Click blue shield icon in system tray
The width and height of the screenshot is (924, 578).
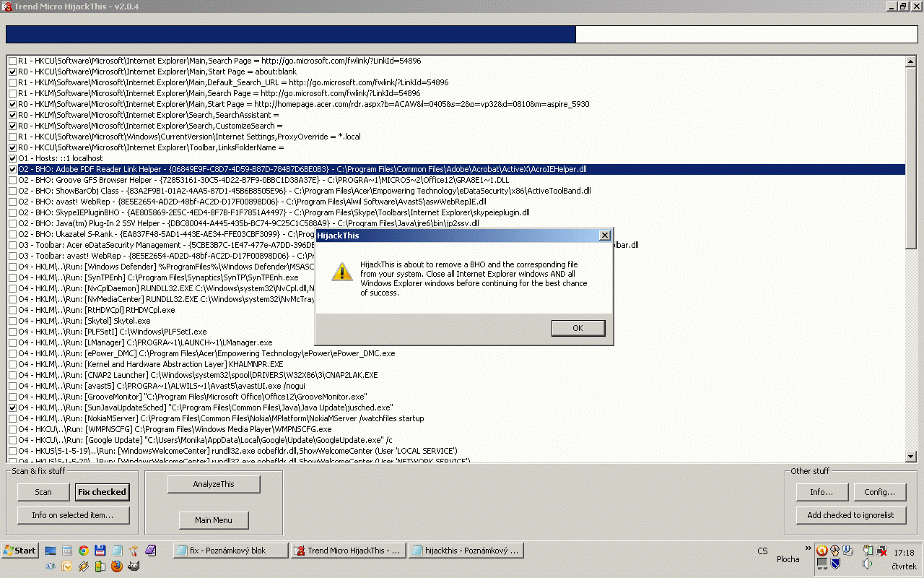[x=835, y=564]
